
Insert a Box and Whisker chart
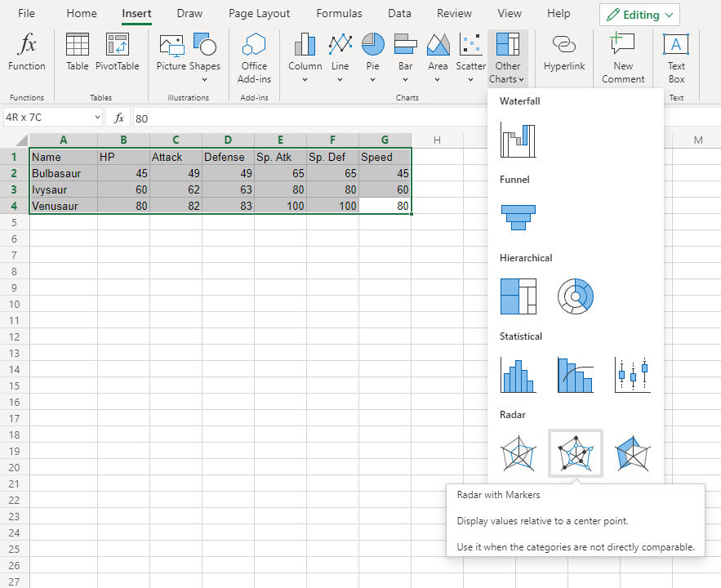tap(632, 376)
